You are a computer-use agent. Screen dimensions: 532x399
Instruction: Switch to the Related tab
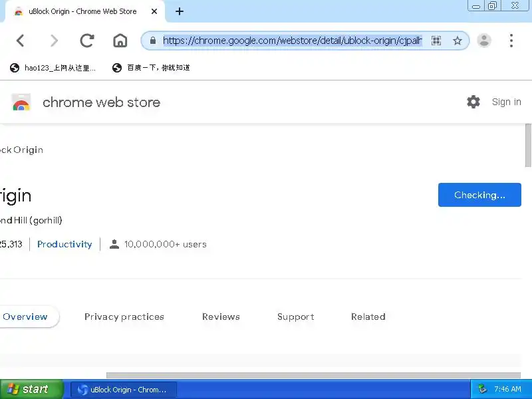pyautogui.click(x=368, y=317)
